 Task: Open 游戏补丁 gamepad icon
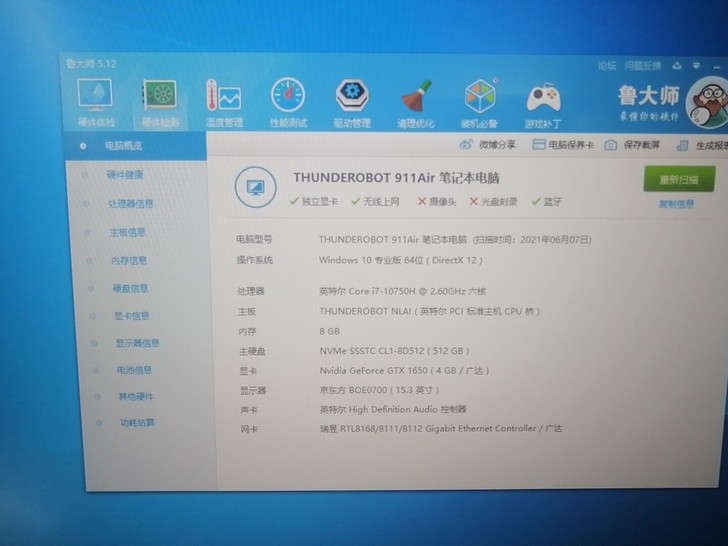[x=543, y=105]
